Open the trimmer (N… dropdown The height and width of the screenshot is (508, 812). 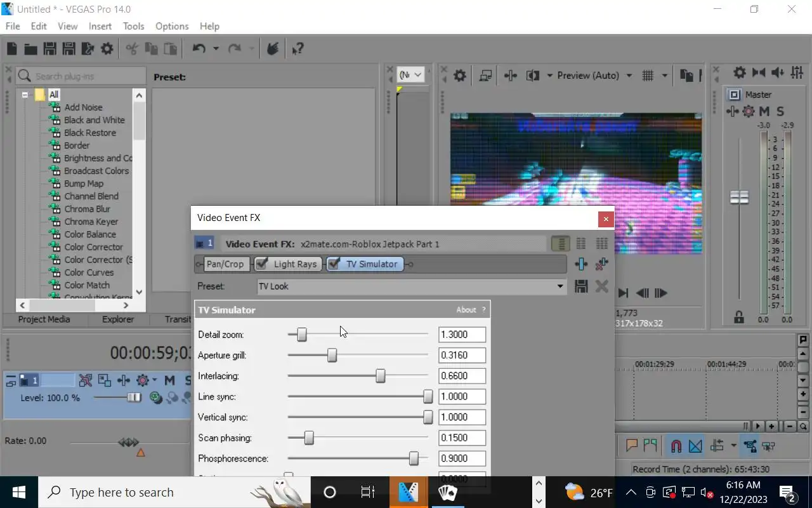pyautogui.click(x=410, y=75)
